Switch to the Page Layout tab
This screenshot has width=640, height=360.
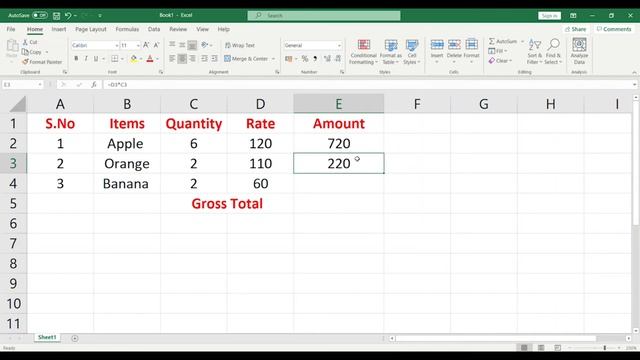tap(91, 29)
